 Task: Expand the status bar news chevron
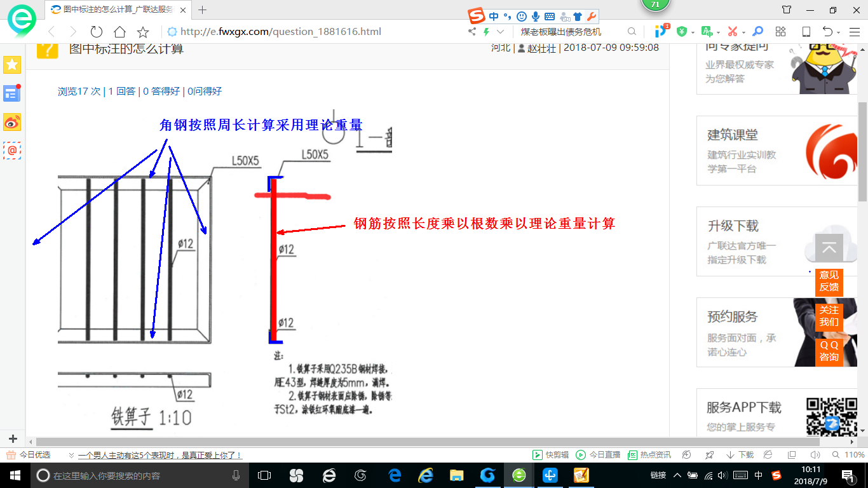click(x=71, y=455)
